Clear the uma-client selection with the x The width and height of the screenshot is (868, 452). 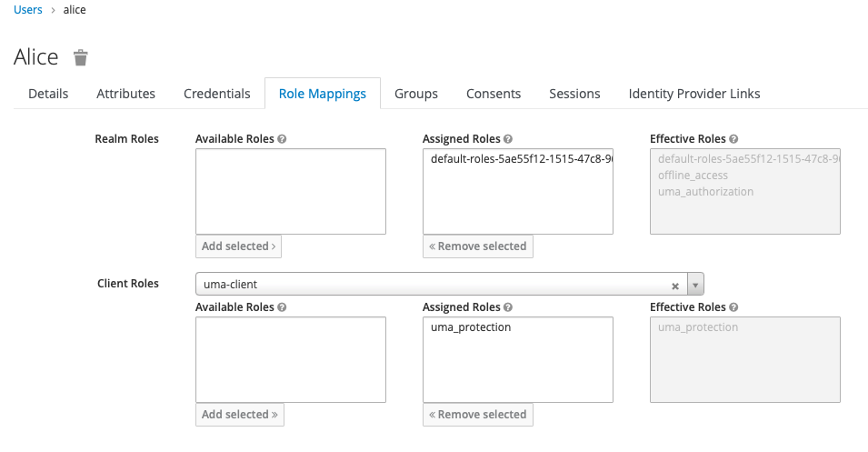(x=675, y=285)
